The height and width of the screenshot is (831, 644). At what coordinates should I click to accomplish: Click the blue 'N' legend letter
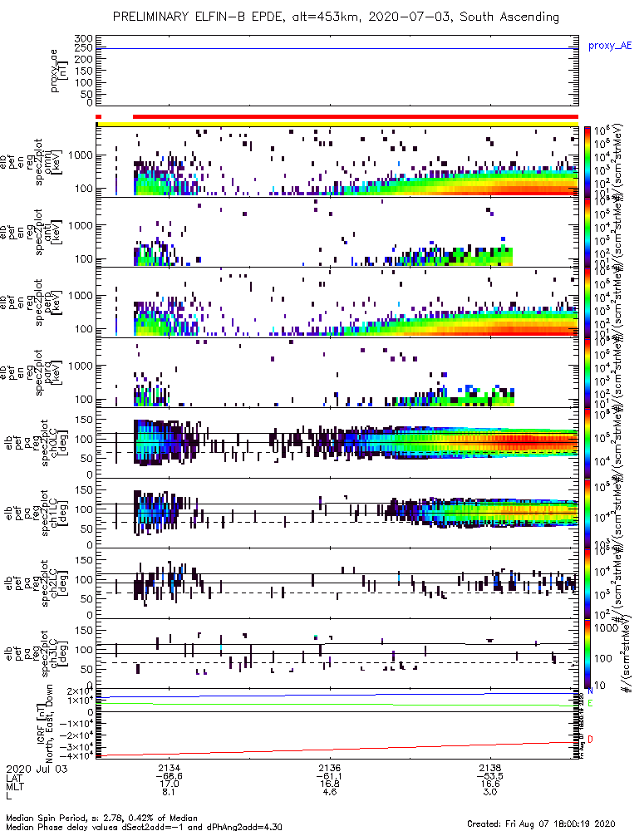[590, 691]
